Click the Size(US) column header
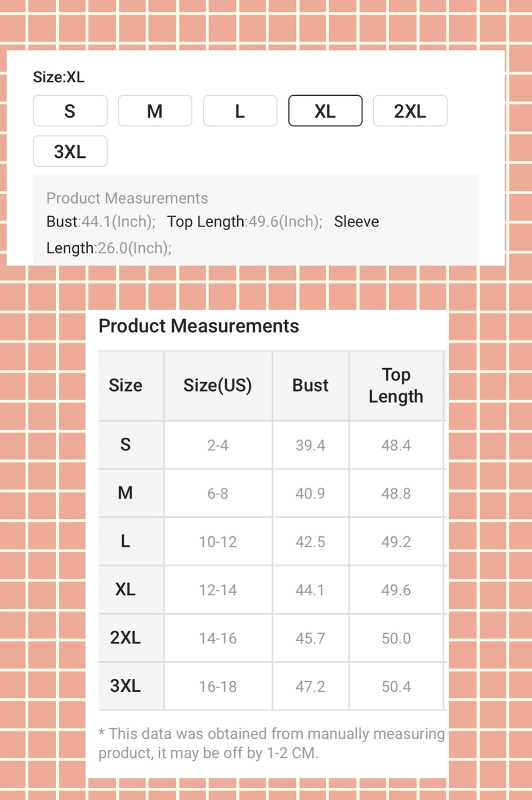532x800 pixels. pyautogui.click(x=218, y=385)
